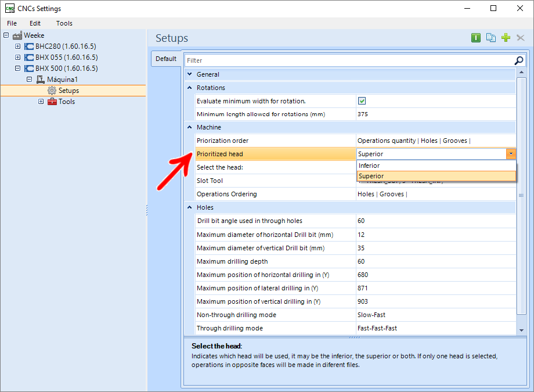Click the green plus add setup icon
This screenshot has height=392, width=534.
[506, 38]
